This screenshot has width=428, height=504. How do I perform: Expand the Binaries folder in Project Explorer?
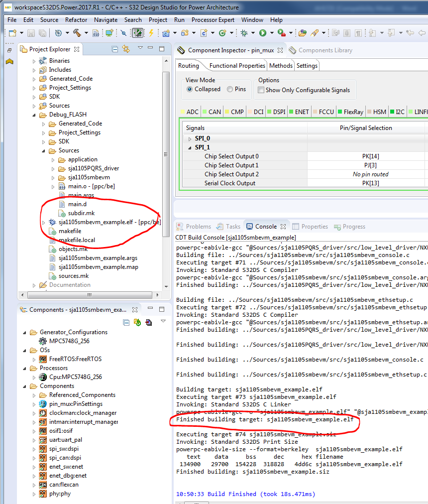(x=34, y=61)
